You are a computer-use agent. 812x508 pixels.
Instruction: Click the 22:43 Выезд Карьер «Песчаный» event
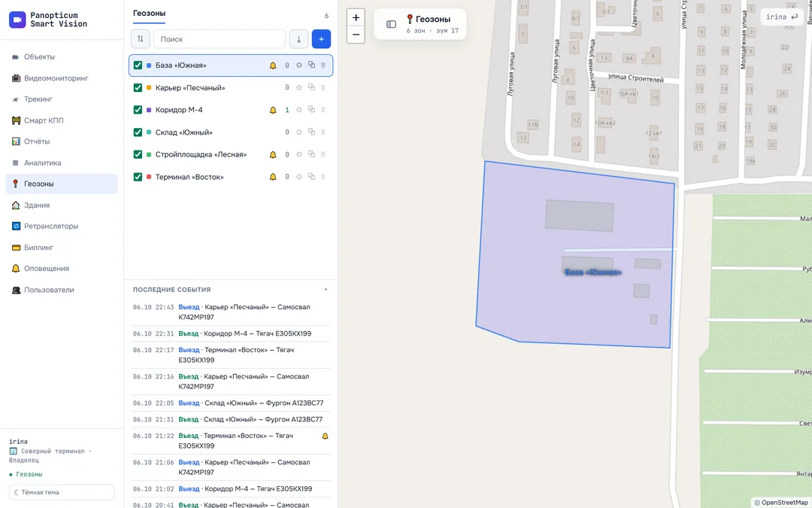point(231,312)
